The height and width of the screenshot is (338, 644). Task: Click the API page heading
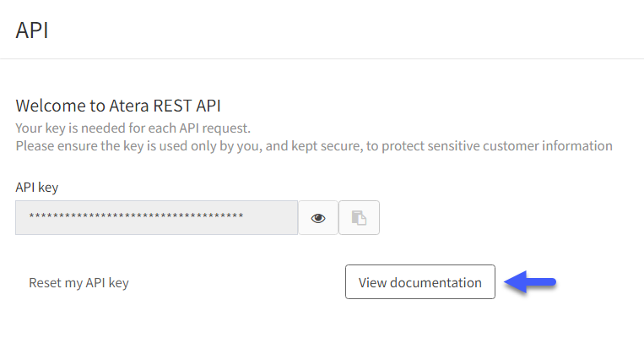click(32, 30)
